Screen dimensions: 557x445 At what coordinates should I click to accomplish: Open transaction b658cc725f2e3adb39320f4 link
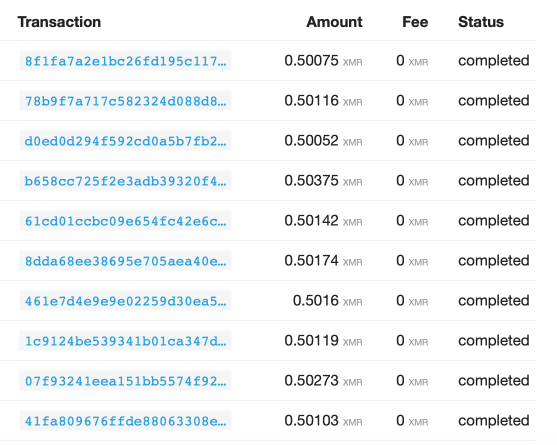(x=125, y=181)
